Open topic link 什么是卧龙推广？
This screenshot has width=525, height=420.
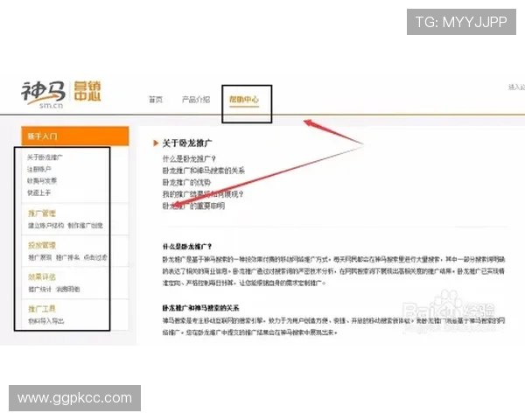coord(189,158)
